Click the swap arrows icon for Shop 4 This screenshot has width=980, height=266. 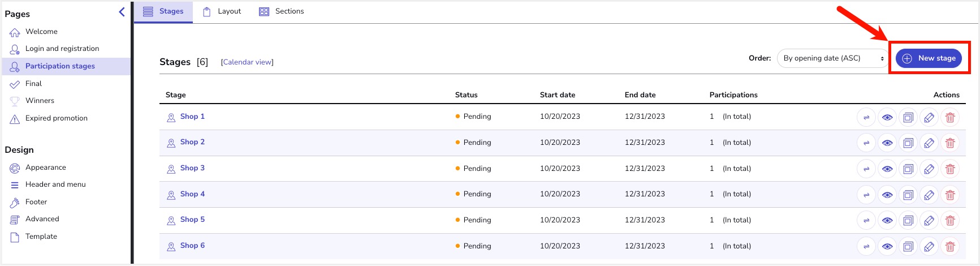866,195
